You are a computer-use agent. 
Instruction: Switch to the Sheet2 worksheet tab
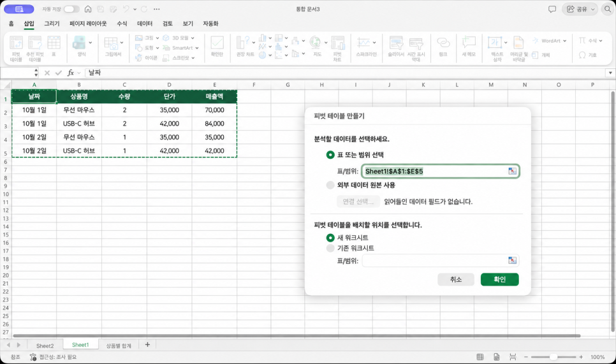(45, 346)
